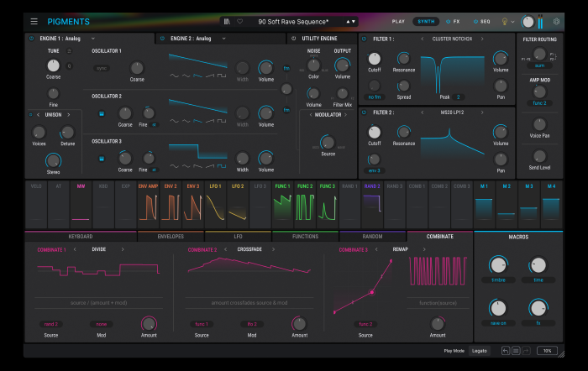Open Engine 1 Analog type dropdown
The image size is (588, 371).
pos(93,39)
